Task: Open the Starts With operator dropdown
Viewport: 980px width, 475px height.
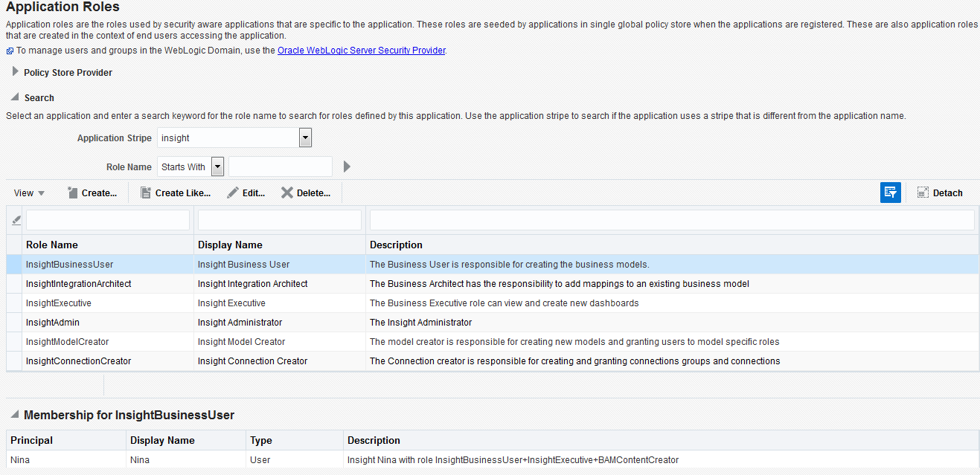Action: coord(217,167)
